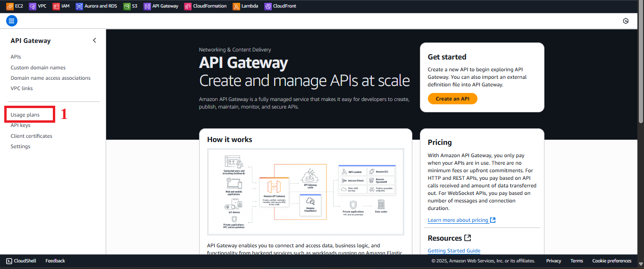Open the EC2 service shortcut
This screenshot has width=644, height=269.
point(14,6)
